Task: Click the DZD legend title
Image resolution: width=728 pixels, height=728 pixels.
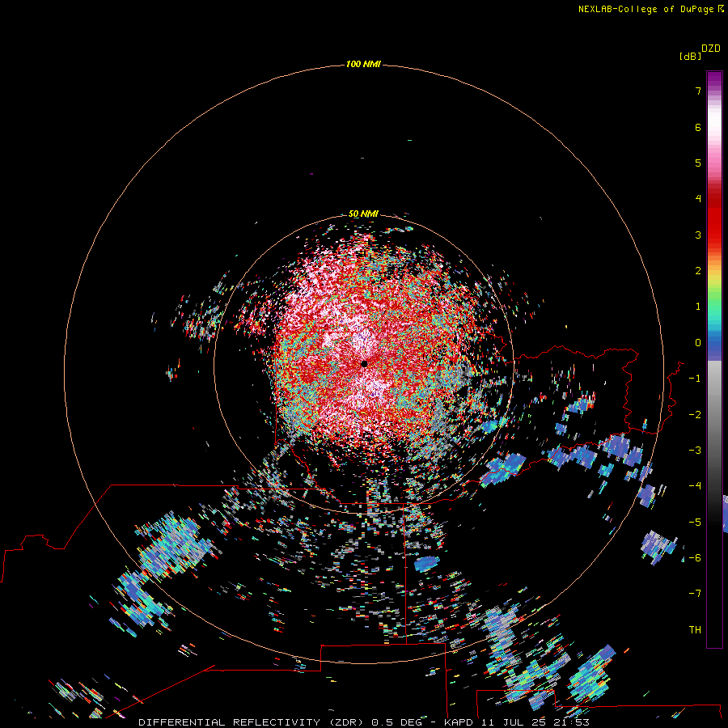Action: pyautogui.click(x=711, y=49)
